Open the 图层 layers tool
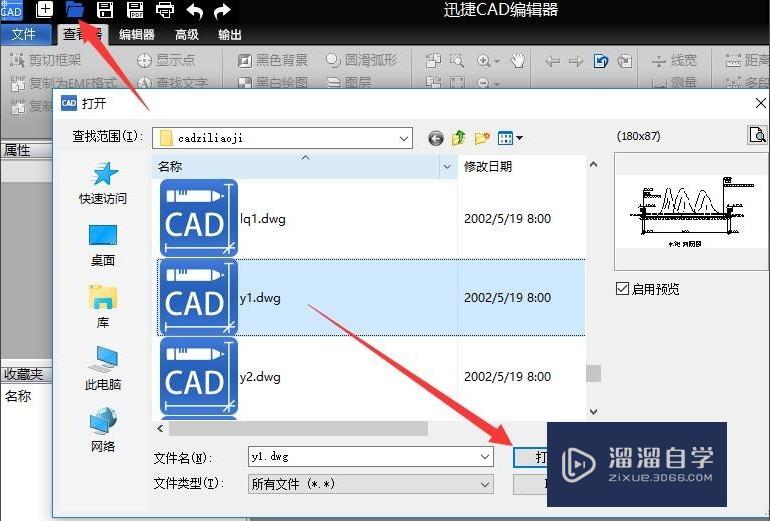The image size is (770, 521). click(349, 82)
